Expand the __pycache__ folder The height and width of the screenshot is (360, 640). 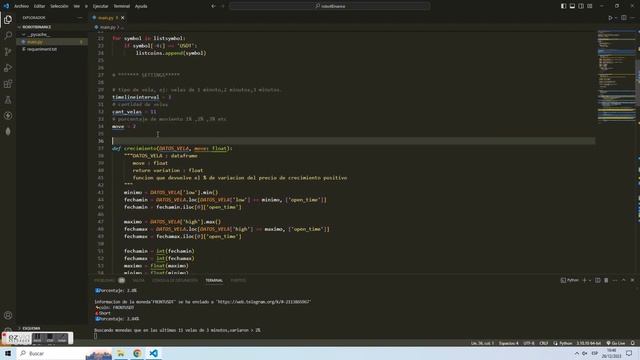[51, 34]
